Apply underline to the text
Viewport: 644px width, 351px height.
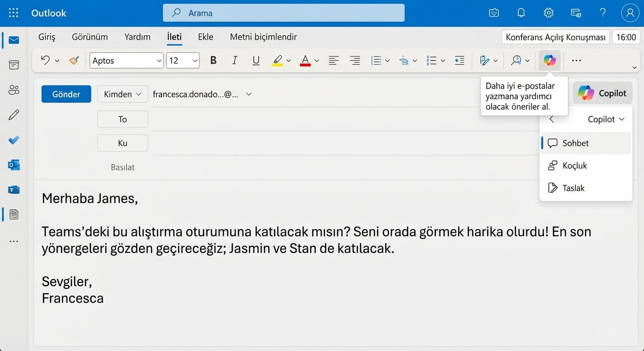pos(256,60)
